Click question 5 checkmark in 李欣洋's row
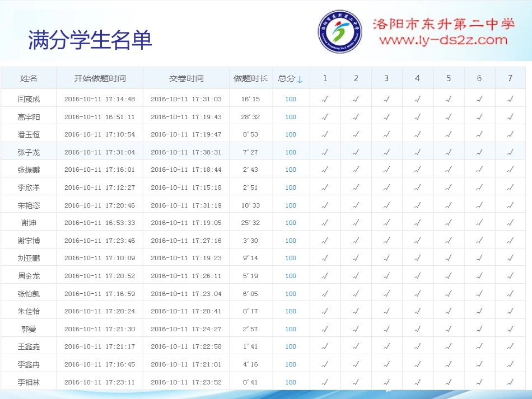Screen dimensions: 532x399 (x=449, y=187)
